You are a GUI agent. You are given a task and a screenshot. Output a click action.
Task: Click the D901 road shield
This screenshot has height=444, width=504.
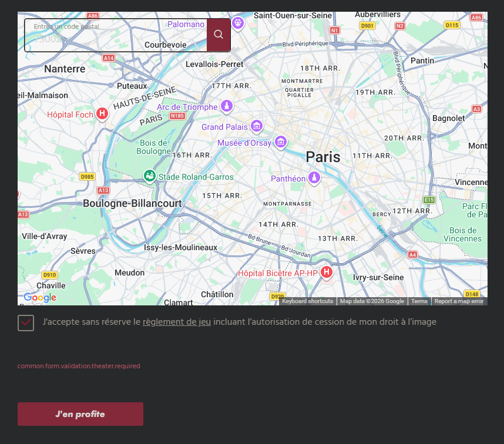[367, 26]
